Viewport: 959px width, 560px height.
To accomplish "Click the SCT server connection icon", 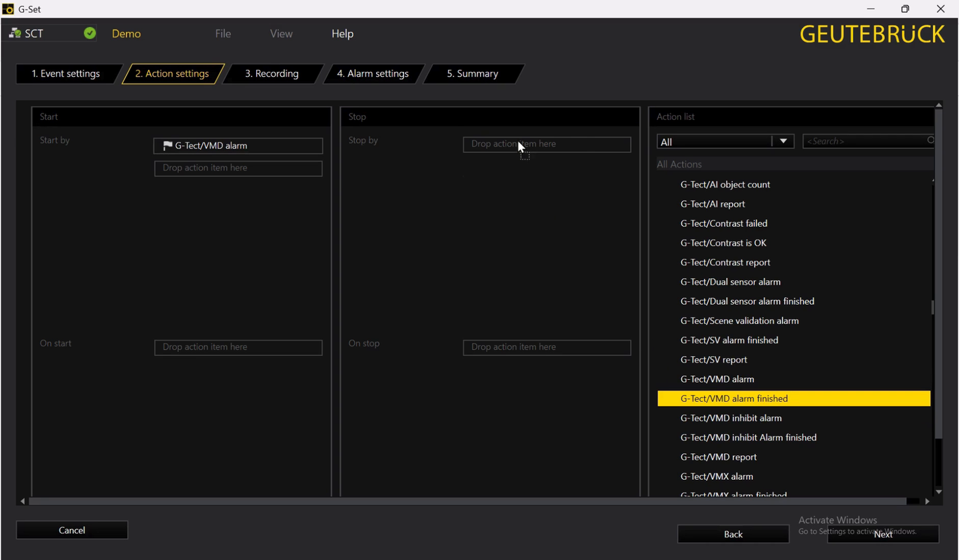I will click(x=15, y=34).
